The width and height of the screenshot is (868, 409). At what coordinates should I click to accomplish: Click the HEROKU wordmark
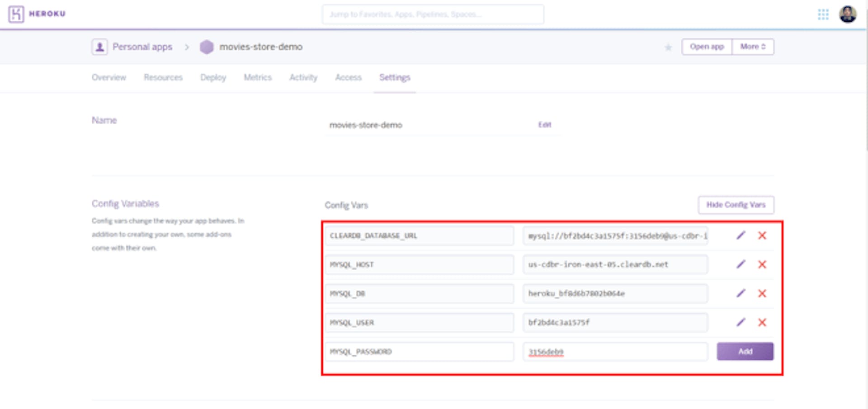[x=47, y=14]
